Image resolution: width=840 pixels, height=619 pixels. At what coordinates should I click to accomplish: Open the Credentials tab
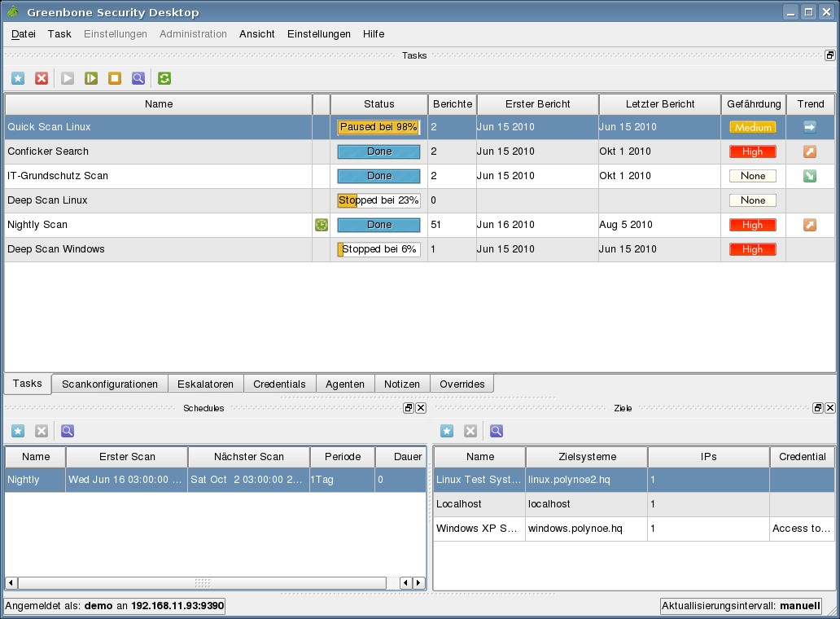pos(279,384)
